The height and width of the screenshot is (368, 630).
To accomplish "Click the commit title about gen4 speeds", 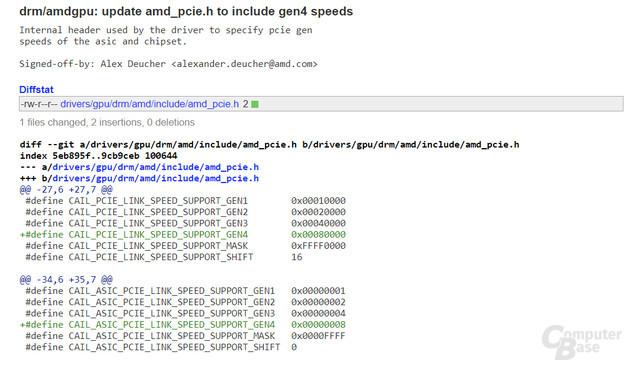I will tap(186, 11).
